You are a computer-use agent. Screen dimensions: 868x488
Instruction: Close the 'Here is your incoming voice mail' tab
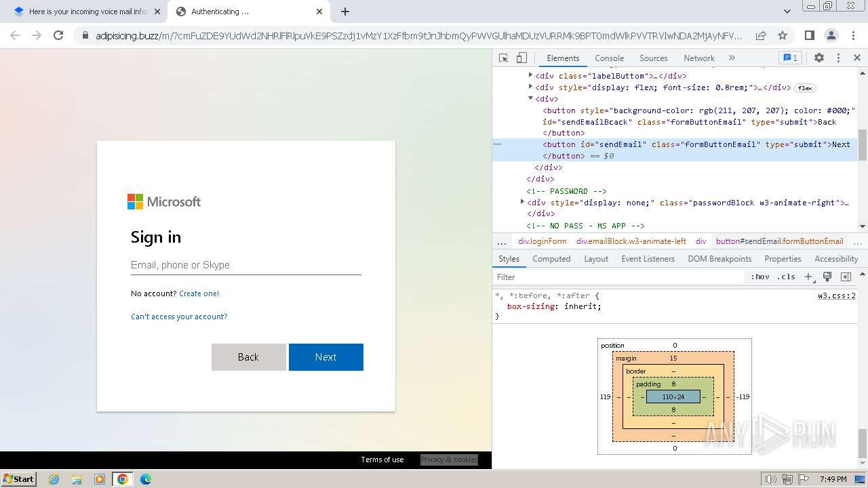157,12
